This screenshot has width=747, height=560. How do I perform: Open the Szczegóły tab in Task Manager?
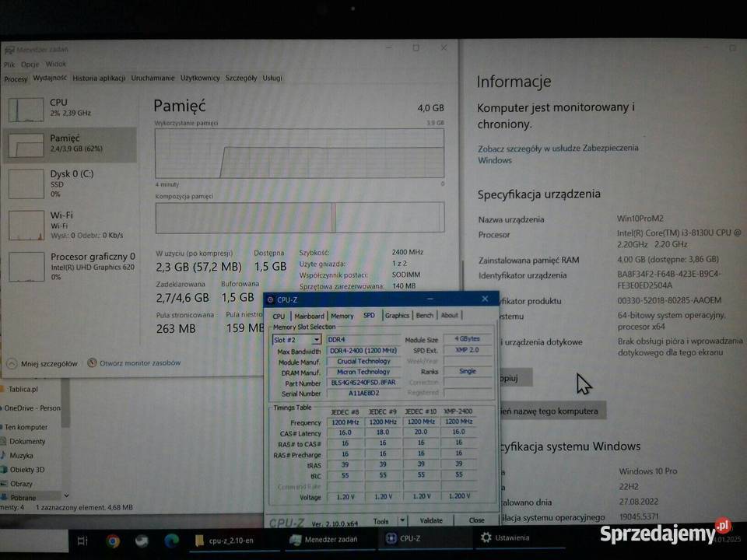point(240,78)
